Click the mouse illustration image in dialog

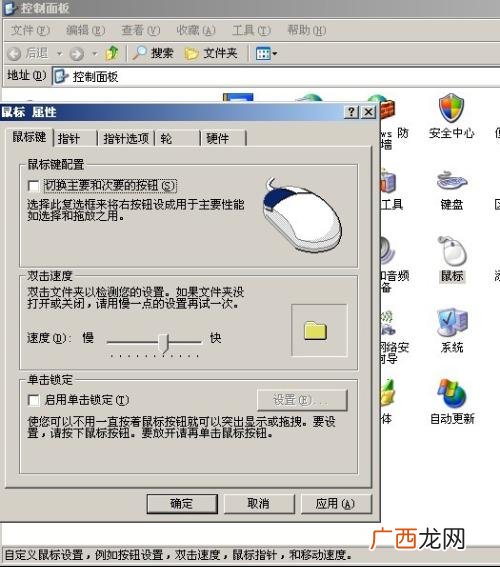point(302,216)
